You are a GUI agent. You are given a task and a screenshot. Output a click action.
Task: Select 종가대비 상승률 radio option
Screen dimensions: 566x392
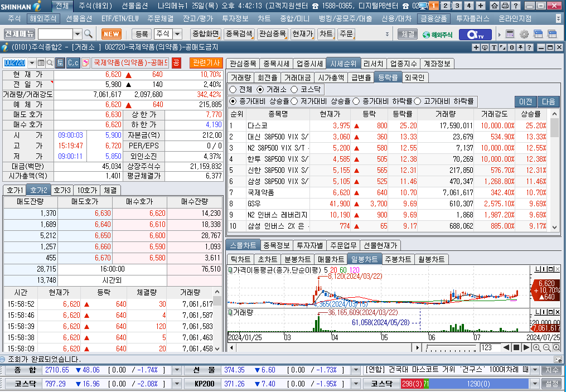[x=233, y=101]
